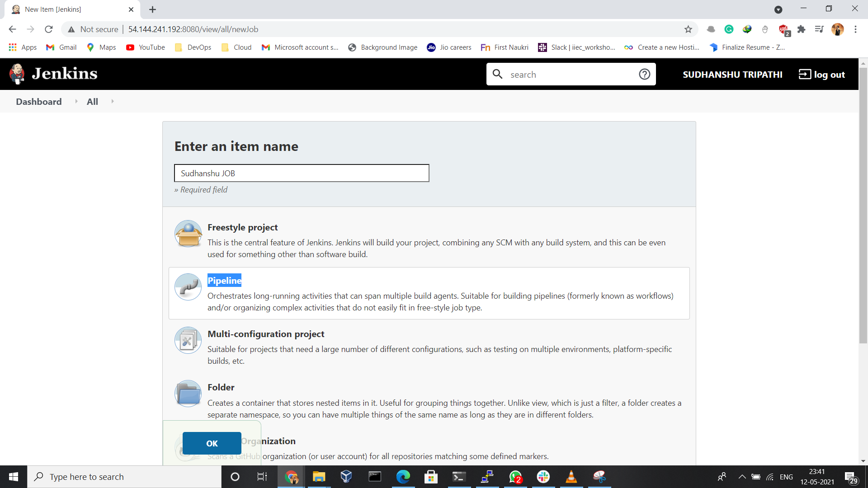Select the Pipeline item type
Viewport: 868px width, 488px height.
pyautogui.click(x=224, y=281)
